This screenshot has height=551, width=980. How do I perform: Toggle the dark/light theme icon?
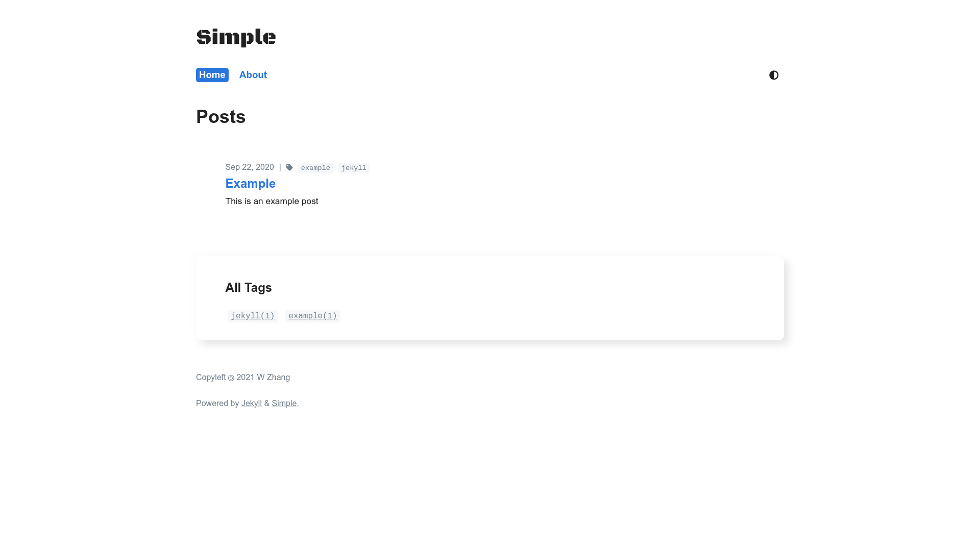coord(774,75)
